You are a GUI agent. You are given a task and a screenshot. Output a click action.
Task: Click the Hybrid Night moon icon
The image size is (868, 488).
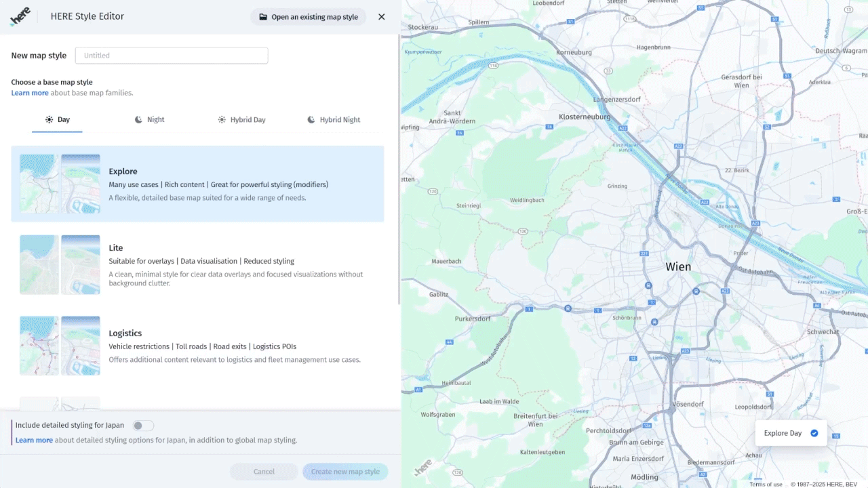[311, 120]
